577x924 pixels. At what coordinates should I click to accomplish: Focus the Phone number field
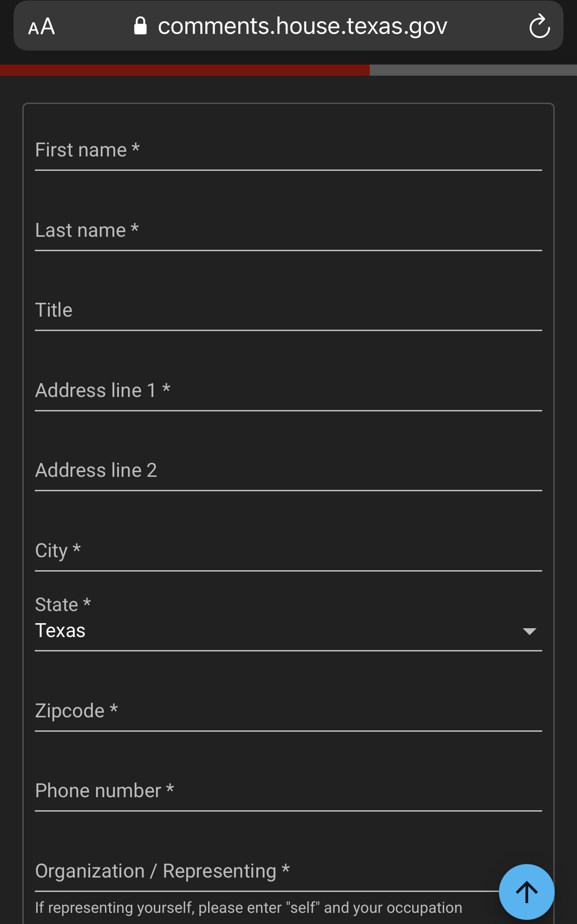point(288,791)
